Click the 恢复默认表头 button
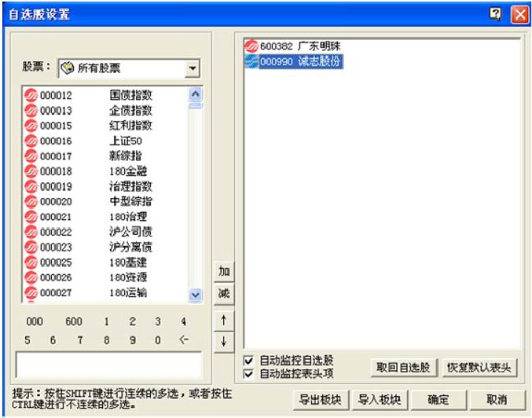Image resolution: width=532 pixels, height=418 pixels. pyautogui.click(x=479, y=367)
